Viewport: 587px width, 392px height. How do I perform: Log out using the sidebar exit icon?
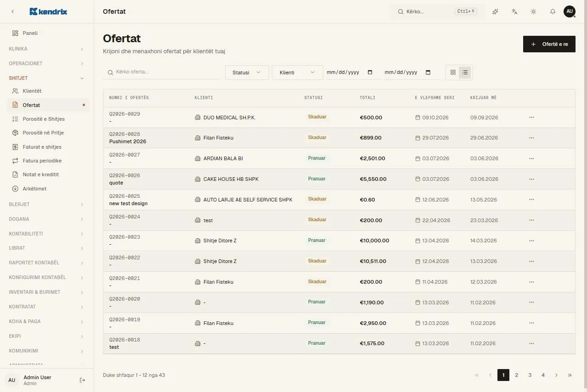(x=83, y=380)
